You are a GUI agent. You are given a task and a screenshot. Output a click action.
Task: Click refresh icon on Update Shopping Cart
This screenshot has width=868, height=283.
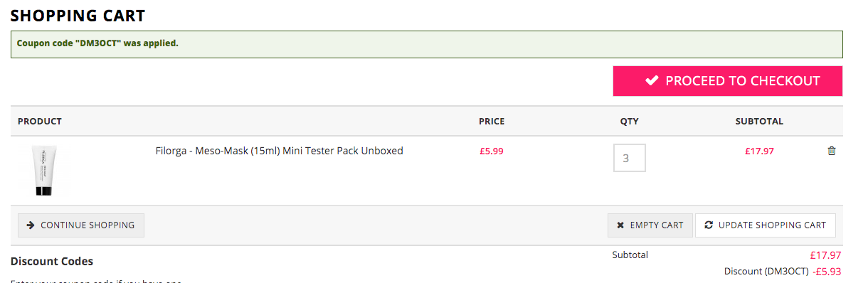[x=709, y=225]
